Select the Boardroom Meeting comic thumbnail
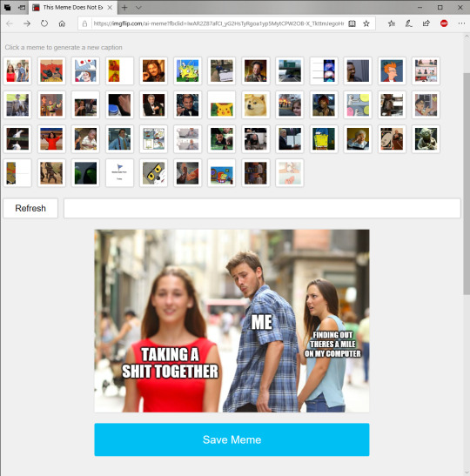The image size is (470, 476). (x=426, y=70)
